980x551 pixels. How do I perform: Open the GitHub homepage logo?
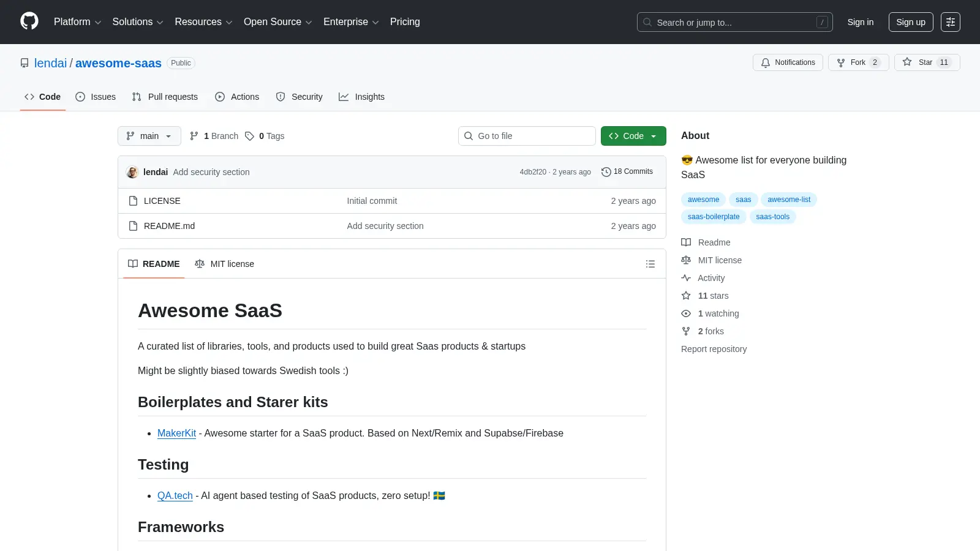[29, 21]
